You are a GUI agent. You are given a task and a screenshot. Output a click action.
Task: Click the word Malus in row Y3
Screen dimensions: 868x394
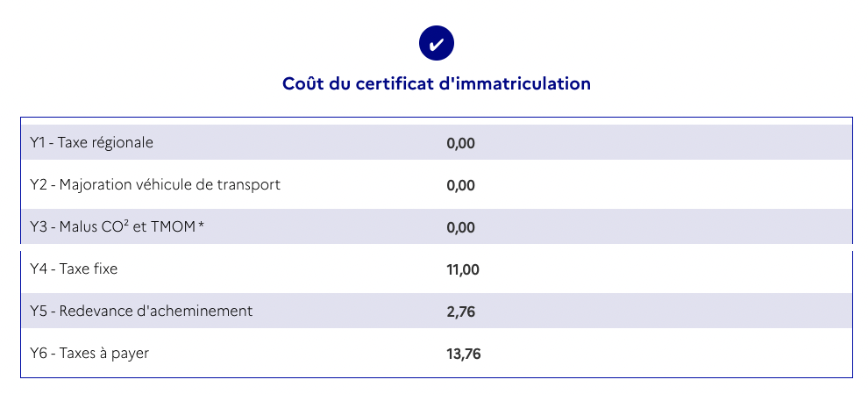[78, 227]
